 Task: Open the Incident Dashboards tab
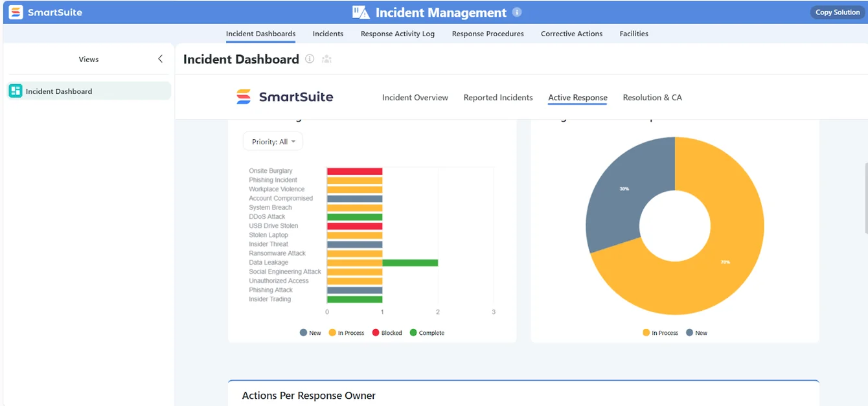click(x=260, y=34)
